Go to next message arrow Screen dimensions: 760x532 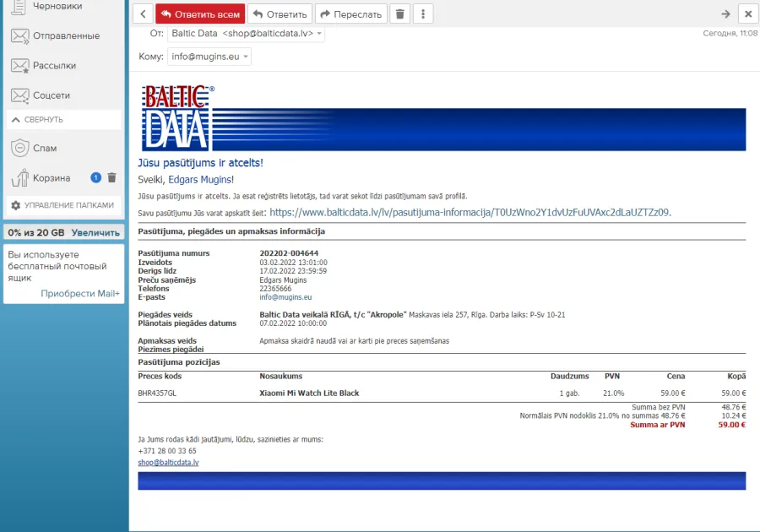pos(725,14)
